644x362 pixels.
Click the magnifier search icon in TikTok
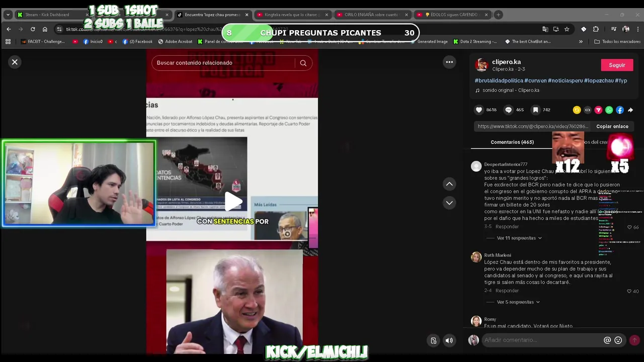[303, 63]
